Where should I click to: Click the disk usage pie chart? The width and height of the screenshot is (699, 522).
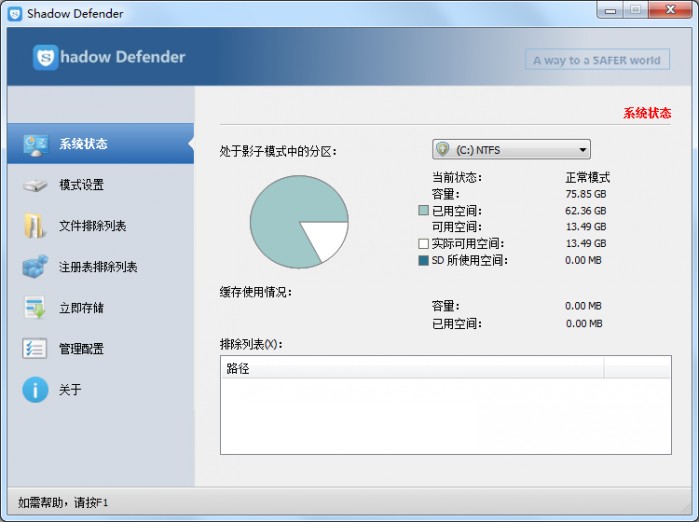tap(299, 222)
